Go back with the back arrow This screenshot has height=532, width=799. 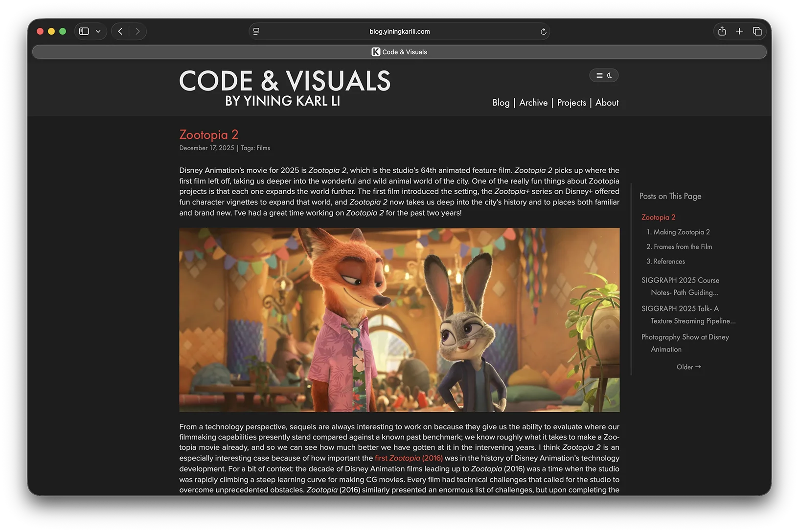pos(120,31)
